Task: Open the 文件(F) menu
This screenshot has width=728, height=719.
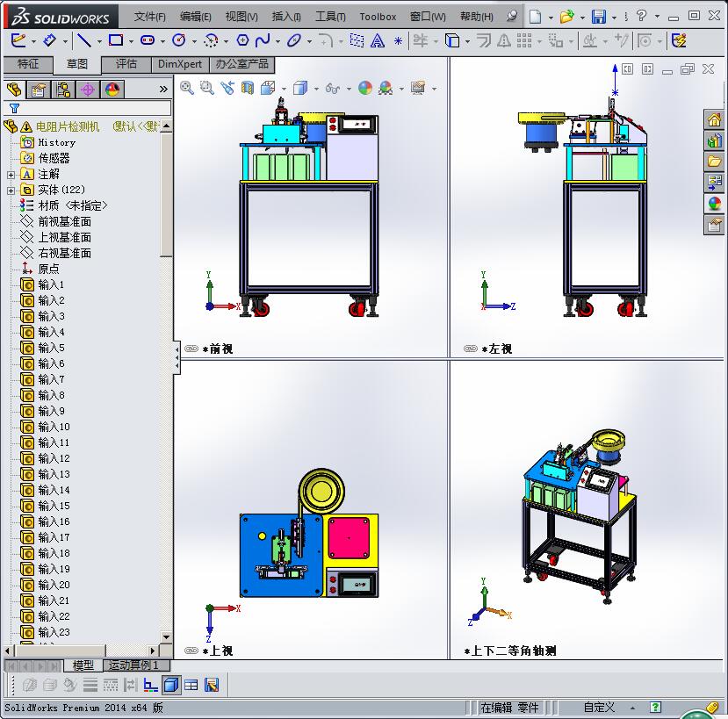Action: [149, 17]
